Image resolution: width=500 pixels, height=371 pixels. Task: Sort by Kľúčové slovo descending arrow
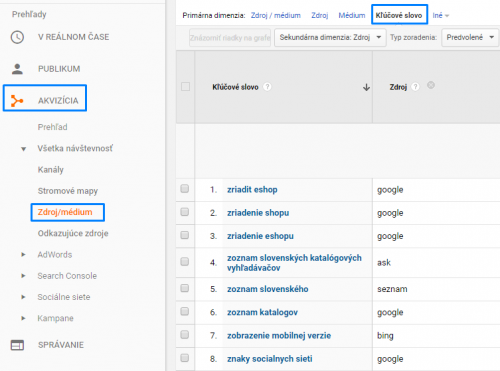click(366, 87)
